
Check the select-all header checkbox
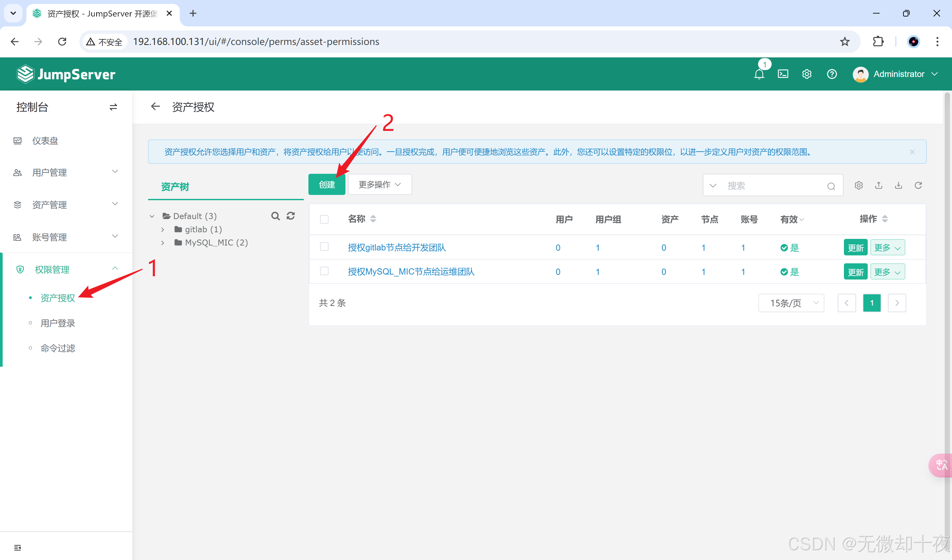coord(324,219)
